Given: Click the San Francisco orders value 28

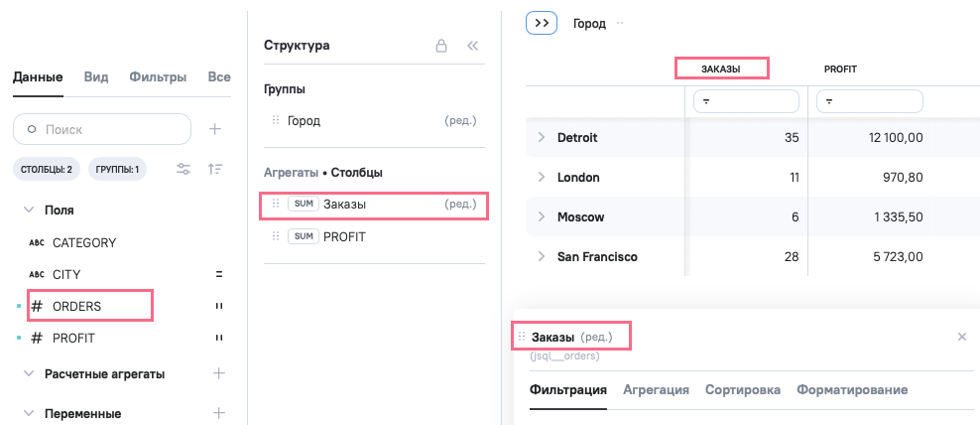Looking at the screenshot, I should (792, 256).
